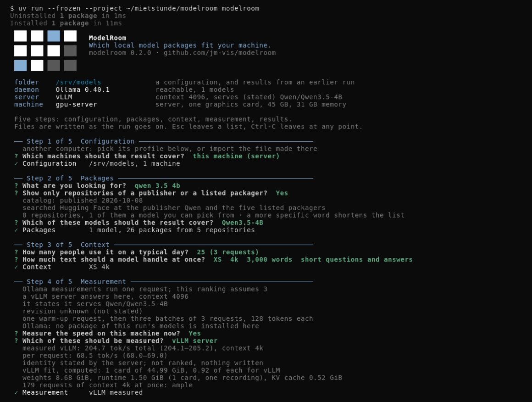The image size is (532, 402).
Task: Click 'Yes' after 'Measure the speed' question
Action: [x=195, y=334]
